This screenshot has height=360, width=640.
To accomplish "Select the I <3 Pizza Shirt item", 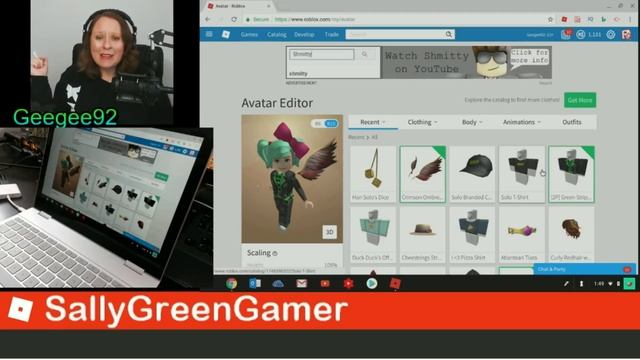I will point(472,235).
